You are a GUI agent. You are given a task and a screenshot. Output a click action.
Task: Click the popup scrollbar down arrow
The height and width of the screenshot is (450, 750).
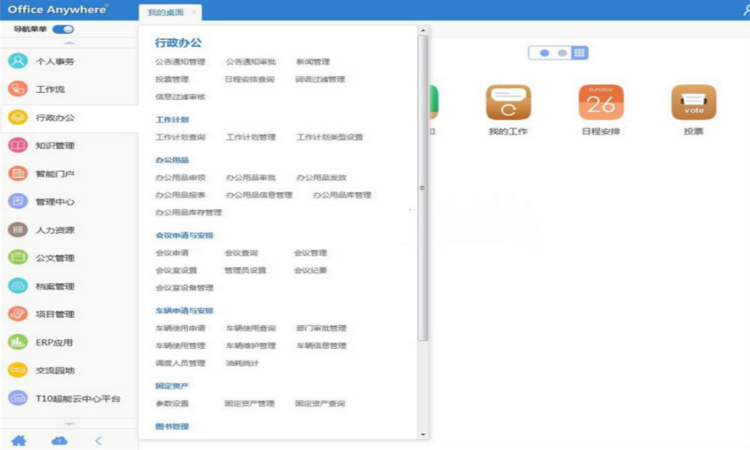pos(423,434)
